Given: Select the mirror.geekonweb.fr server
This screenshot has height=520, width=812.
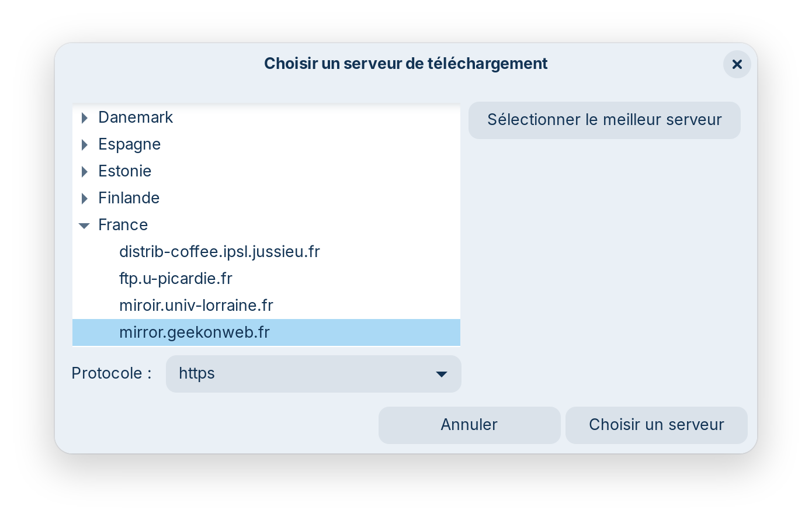Looking at the screenshot, I should pyautogui.click(x=195, y=332).
